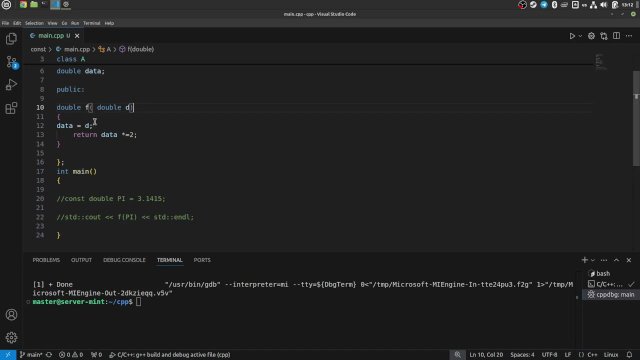Click the main* git branch indicator
Viewport: 640px width, 360px height.
pos(31,355)
